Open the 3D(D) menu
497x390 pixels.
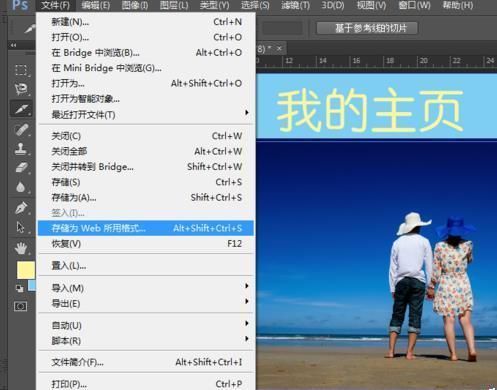333,5
